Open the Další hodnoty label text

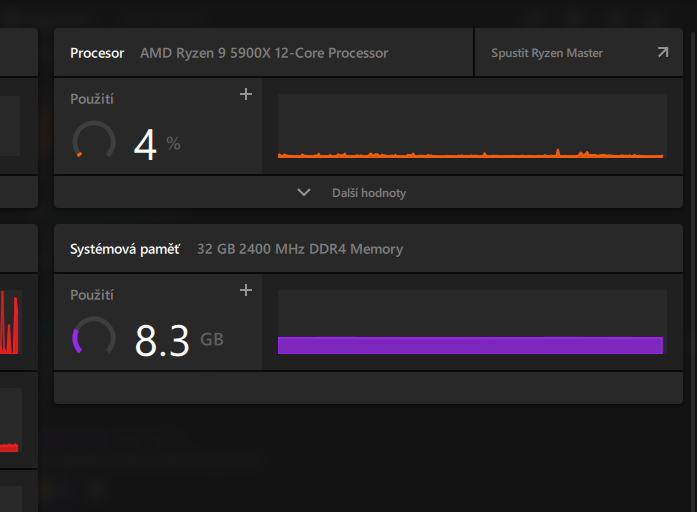coord(369,193)
